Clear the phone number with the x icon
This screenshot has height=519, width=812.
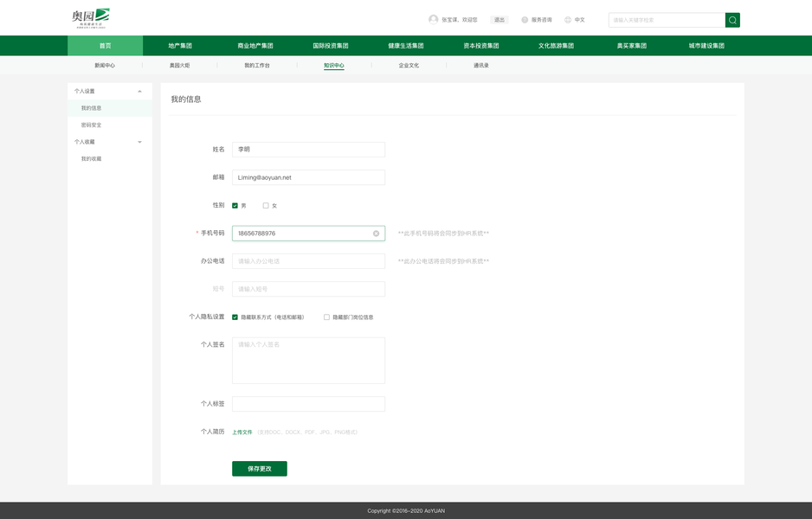[x=376, y=234]
